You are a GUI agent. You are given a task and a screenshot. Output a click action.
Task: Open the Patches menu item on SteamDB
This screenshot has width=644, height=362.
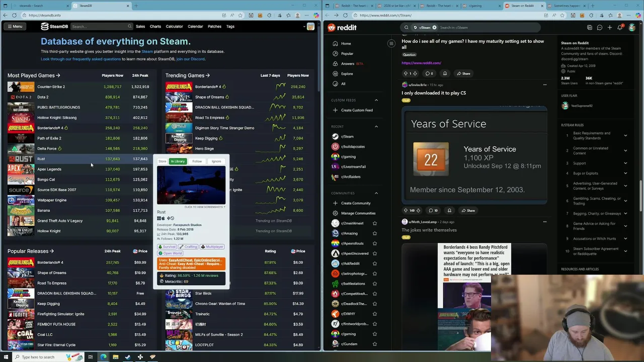pos(214,26)
